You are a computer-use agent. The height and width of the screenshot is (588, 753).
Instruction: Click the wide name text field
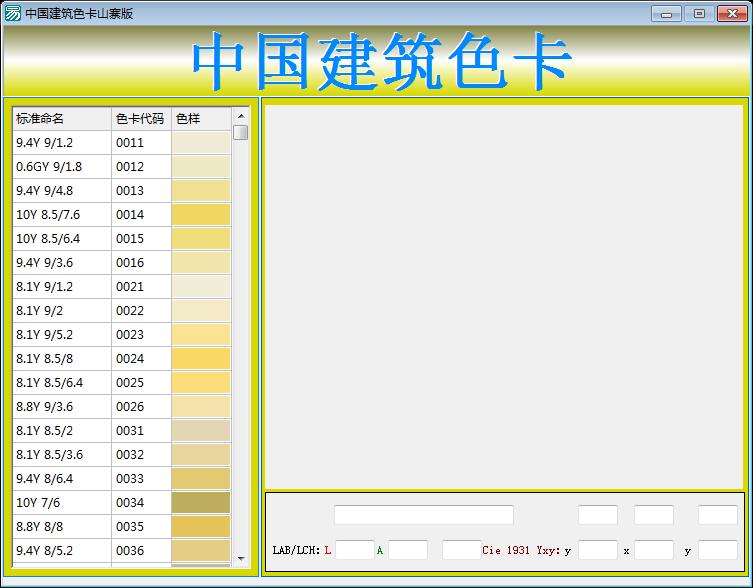[x=424, y=515]
